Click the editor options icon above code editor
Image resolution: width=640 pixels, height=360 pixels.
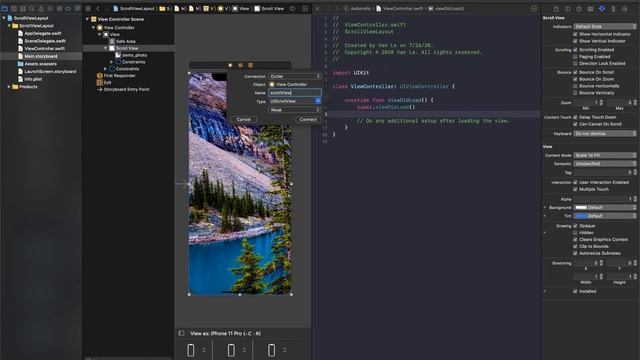point(534,8)
